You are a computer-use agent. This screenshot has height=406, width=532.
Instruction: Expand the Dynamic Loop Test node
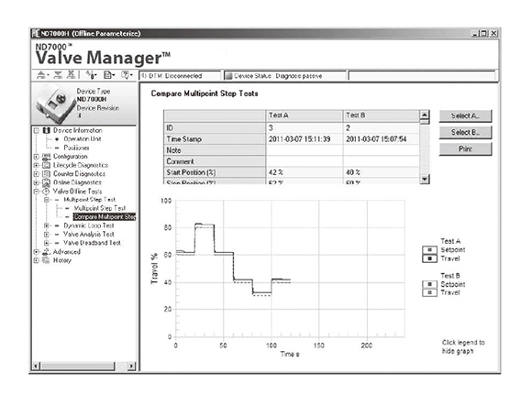coord(47,225)
